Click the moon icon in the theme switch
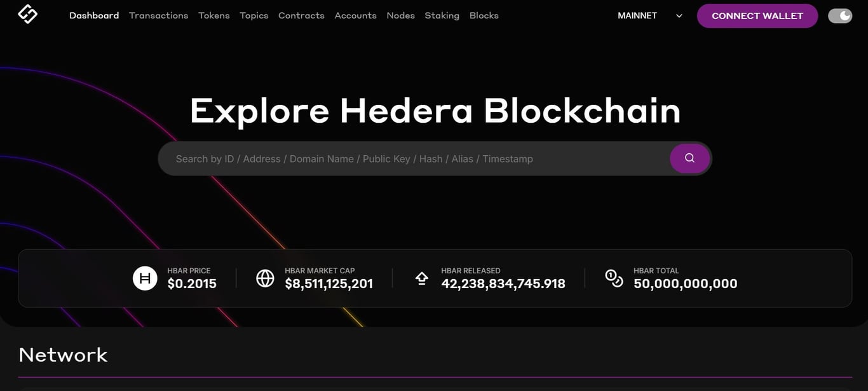This screenshot has width=868, height=391. pyautogui.click(x=846, y=15)
